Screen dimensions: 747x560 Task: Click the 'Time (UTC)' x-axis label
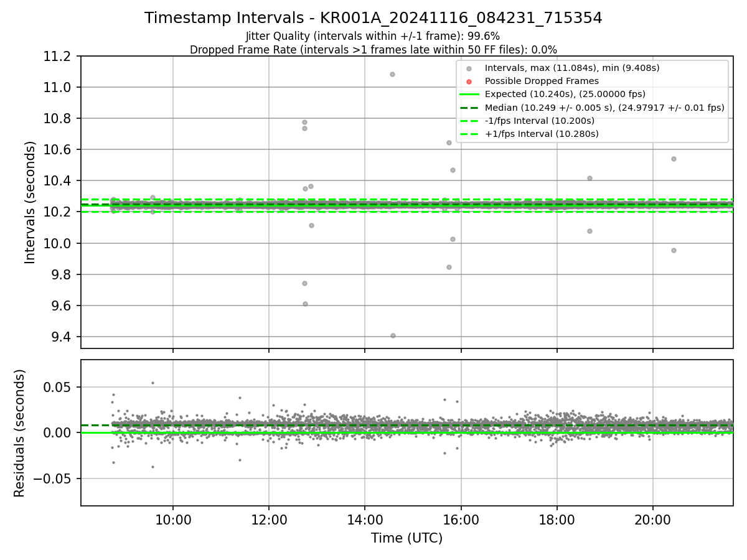click(x=406, y=538)
